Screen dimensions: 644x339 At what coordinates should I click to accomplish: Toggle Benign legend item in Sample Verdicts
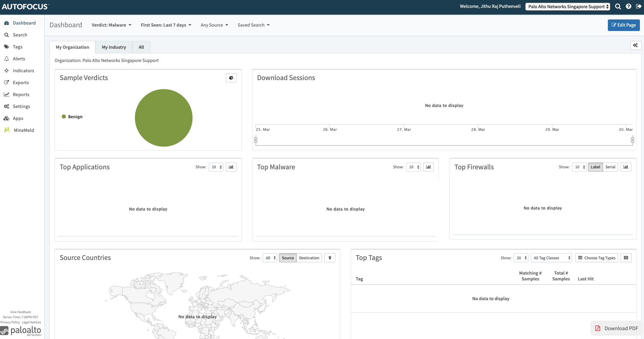(x=72, y=117)
